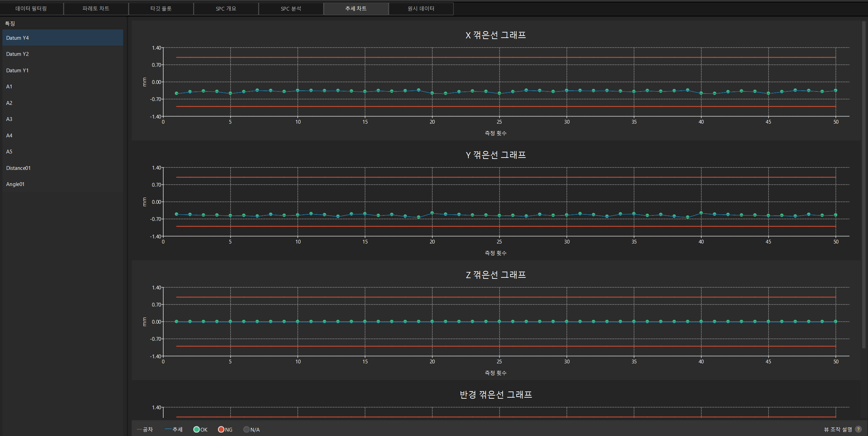Select feature A3 in the list
Image resolution: width=868 pixels, height=436 pixels.
63,119
